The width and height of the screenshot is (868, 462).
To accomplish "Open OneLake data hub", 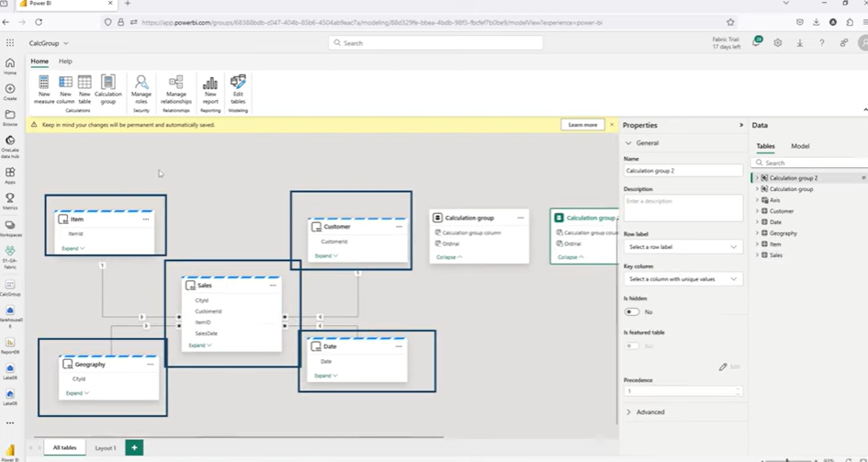I will (x=10, y=147).
